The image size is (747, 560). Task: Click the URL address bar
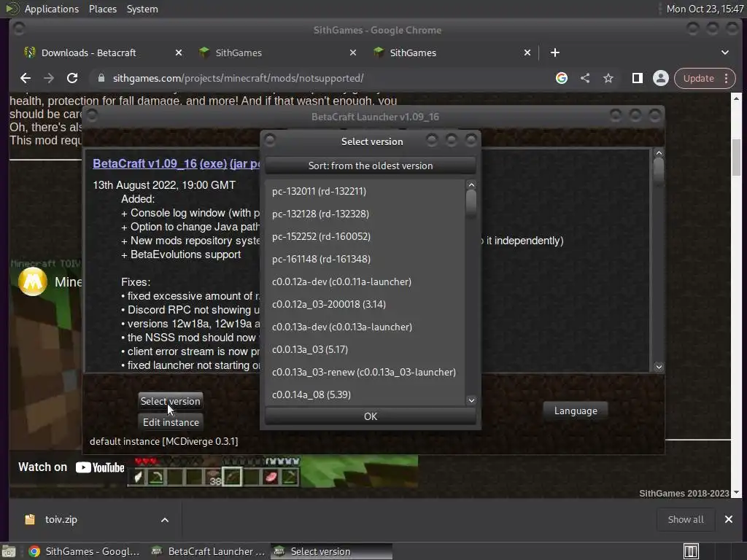click(324, 78)
